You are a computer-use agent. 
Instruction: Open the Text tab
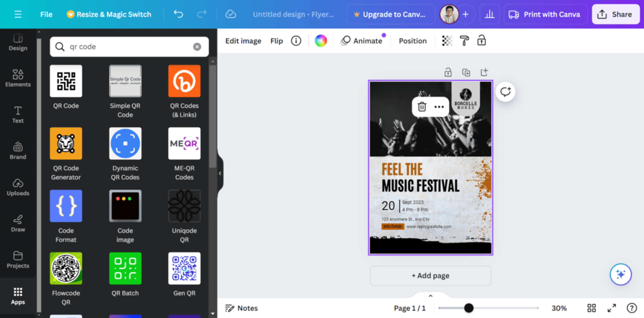pyautogui.click(x=18, y=114)
